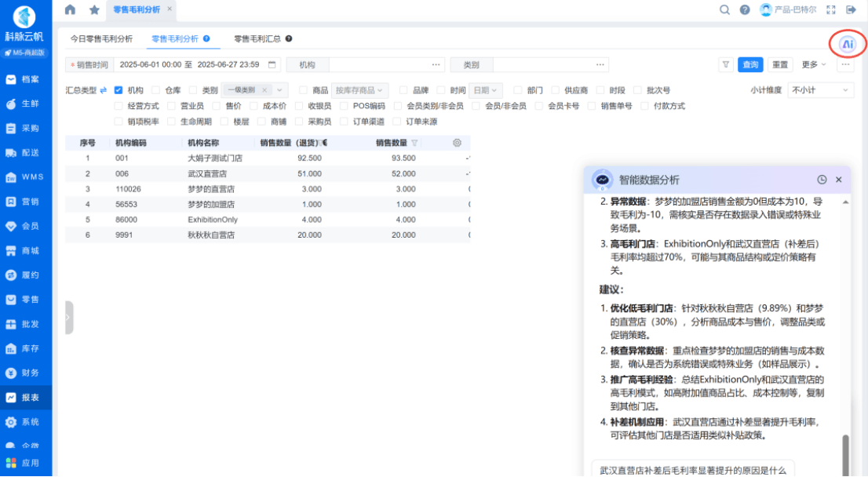Screen dimensions: 868x477
Task: Close the 智能数据分析 panel
Action: (x=839, y=180)
